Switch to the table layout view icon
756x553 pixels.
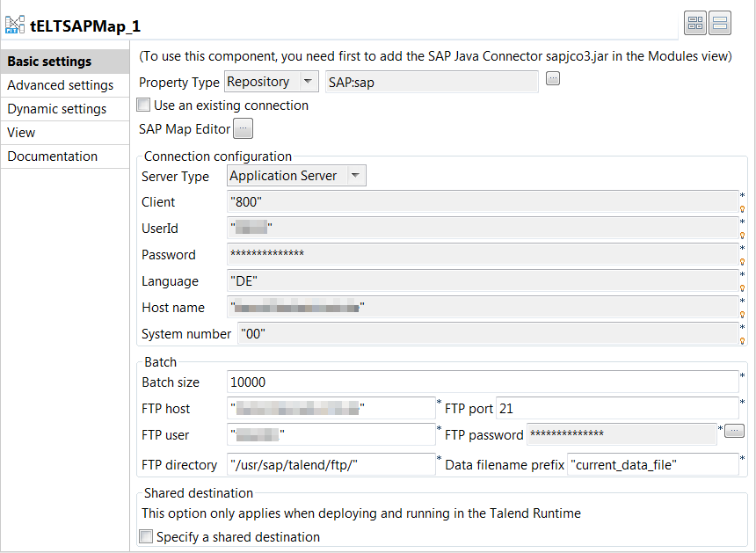[695, 23]
